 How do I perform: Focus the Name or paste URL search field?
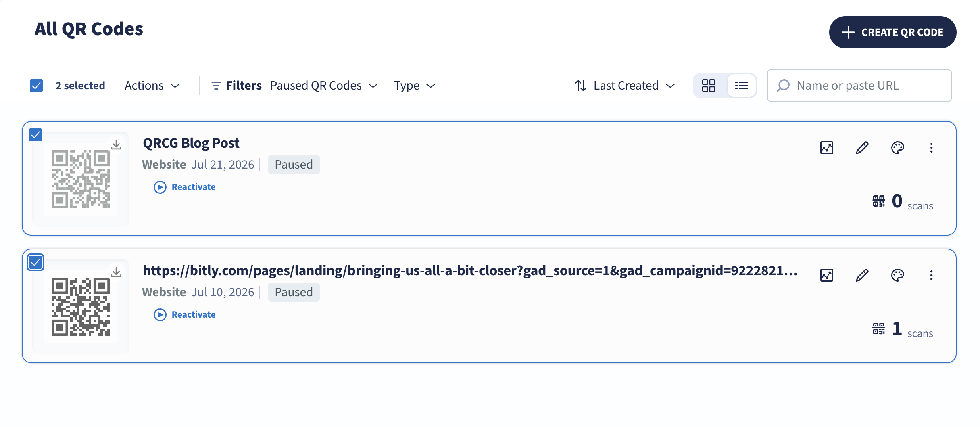(x=859, y=86)
